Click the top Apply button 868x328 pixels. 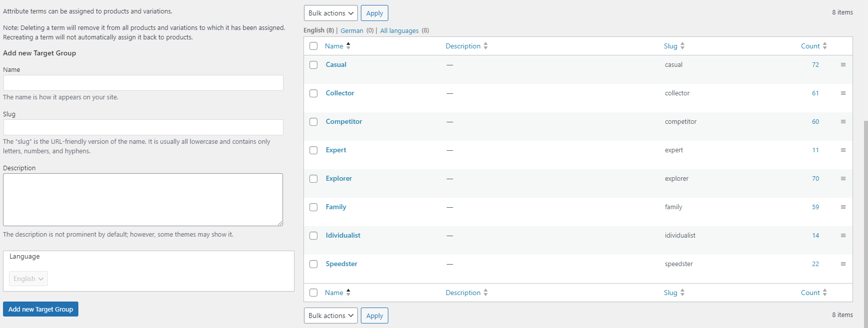pos(374,13)
